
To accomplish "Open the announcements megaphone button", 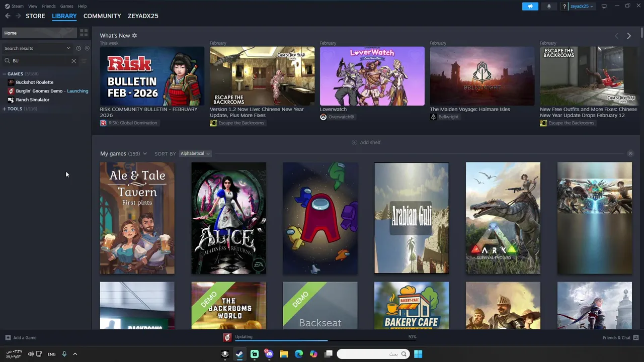I will pos(530,6).
